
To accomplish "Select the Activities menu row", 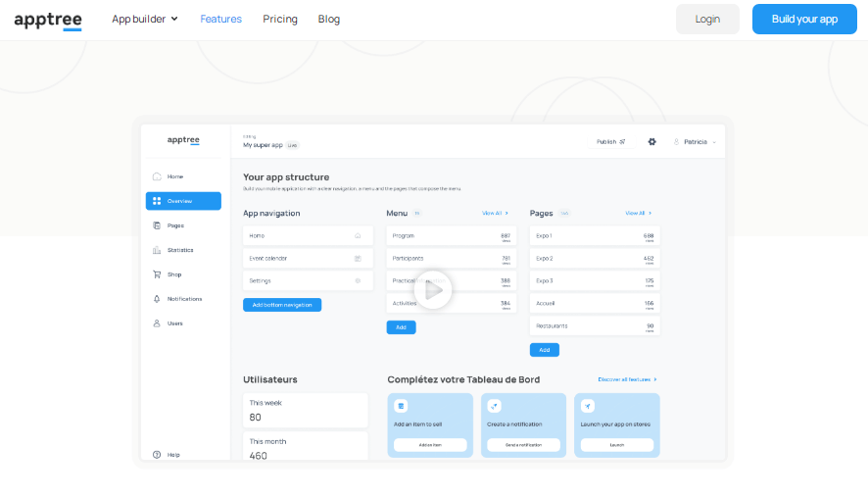I will pyautogui.click(x=452, y=304).
